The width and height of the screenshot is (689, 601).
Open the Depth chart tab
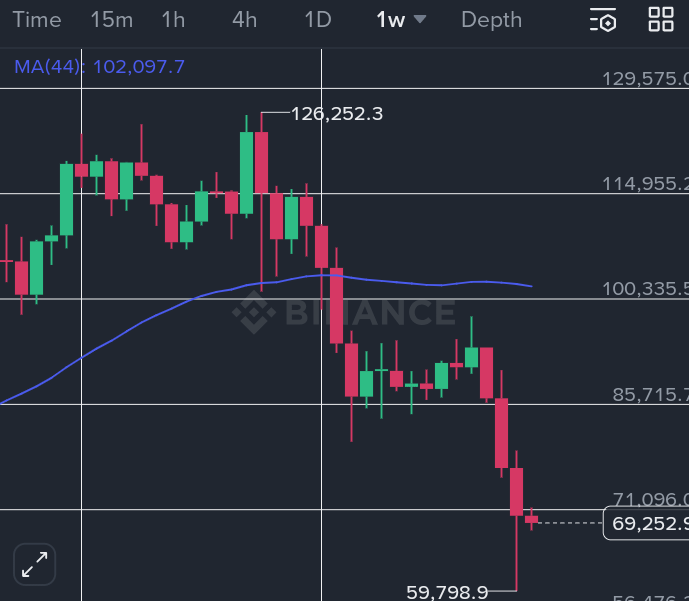tap(491, 20)
